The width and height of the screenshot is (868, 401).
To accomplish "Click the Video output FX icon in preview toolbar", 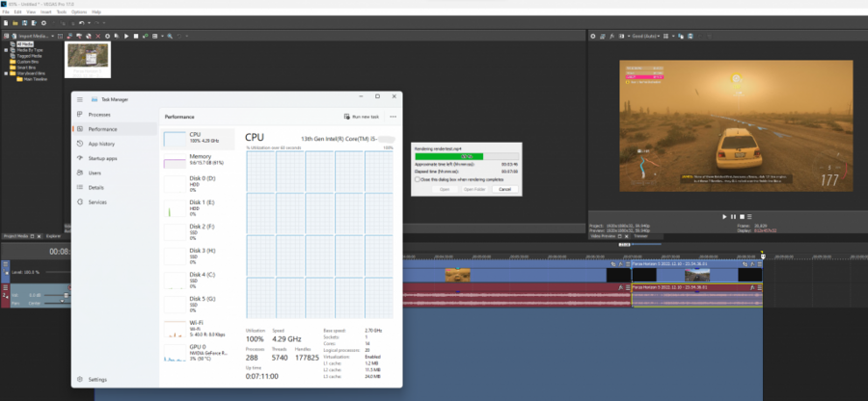I will tap(611, 36).
